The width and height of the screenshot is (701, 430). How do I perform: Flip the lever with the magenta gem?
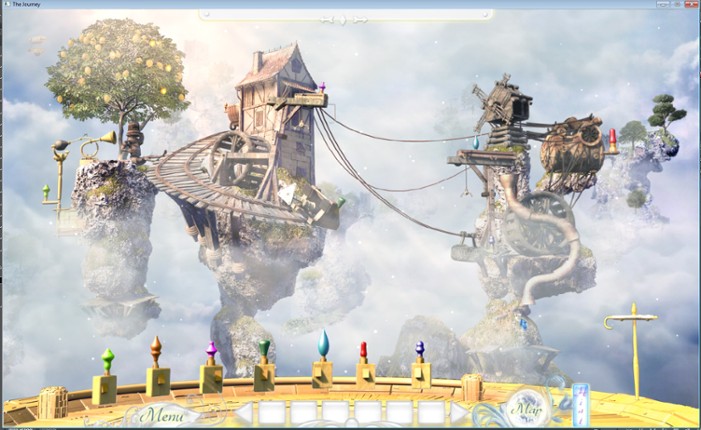tap(211, 369)
